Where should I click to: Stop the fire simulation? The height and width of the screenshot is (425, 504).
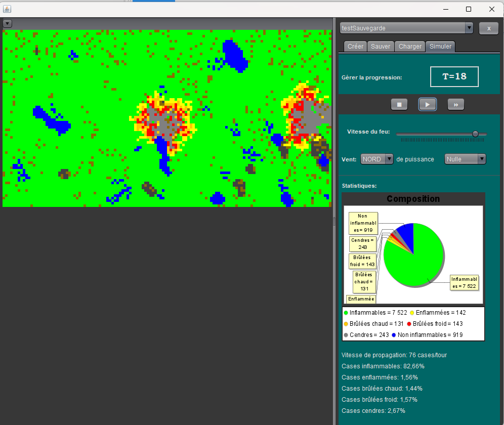pyautogui.click(x=399, y=104)
